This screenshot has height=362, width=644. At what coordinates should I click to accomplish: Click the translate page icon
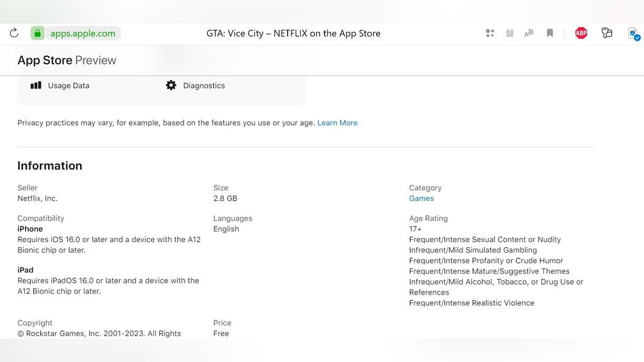point(529,33)
